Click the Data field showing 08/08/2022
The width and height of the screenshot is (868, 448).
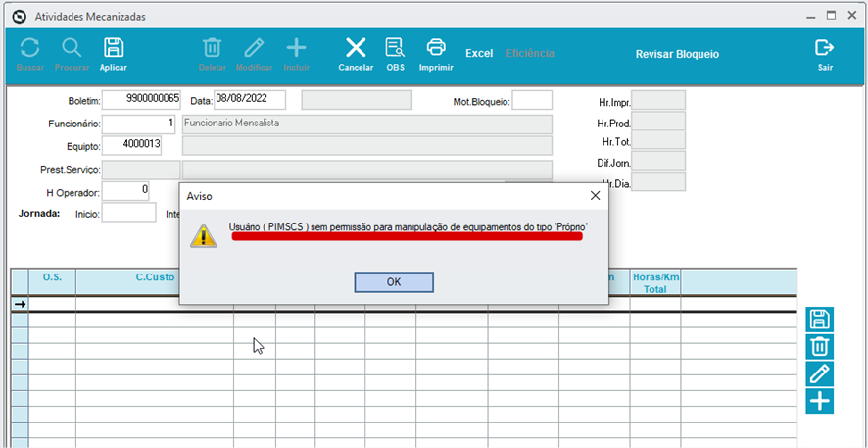(x=250, y=100)
